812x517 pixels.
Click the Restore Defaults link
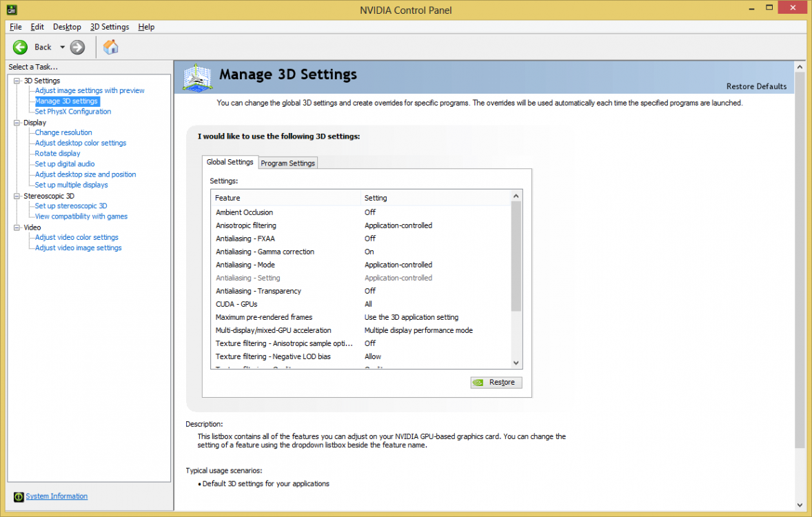(756, 87)
